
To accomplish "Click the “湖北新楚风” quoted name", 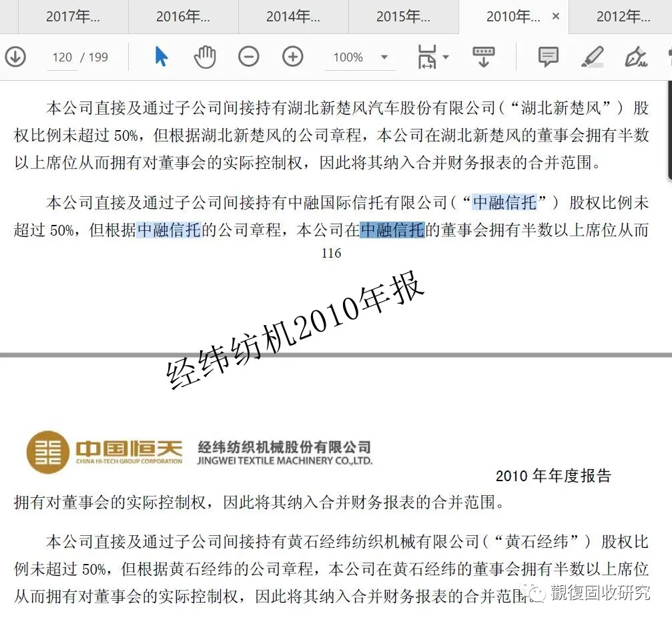I will 561,108.
